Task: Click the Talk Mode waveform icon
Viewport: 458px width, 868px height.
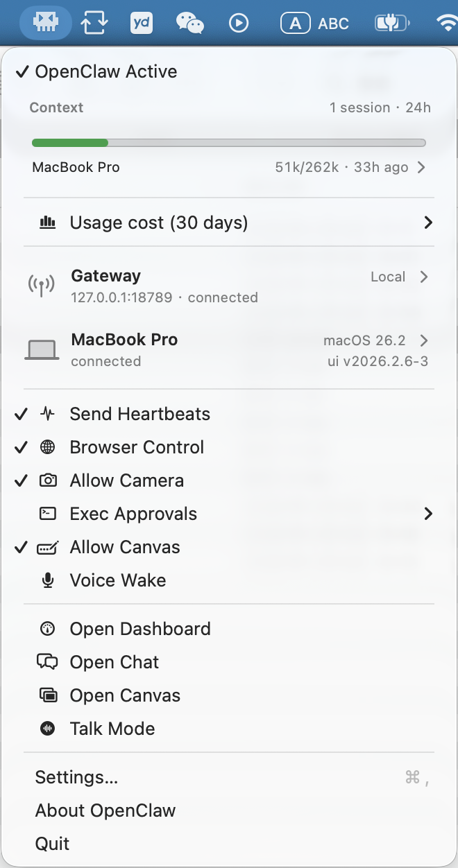Action: pyautogui.click(x=48, y=729)
